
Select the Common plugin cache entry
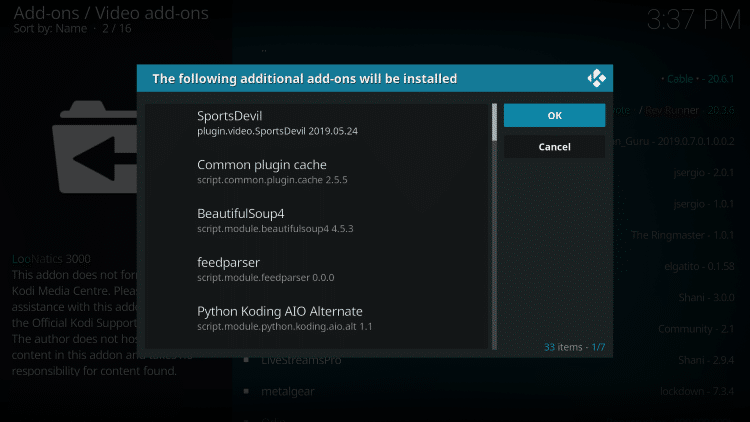317,172
